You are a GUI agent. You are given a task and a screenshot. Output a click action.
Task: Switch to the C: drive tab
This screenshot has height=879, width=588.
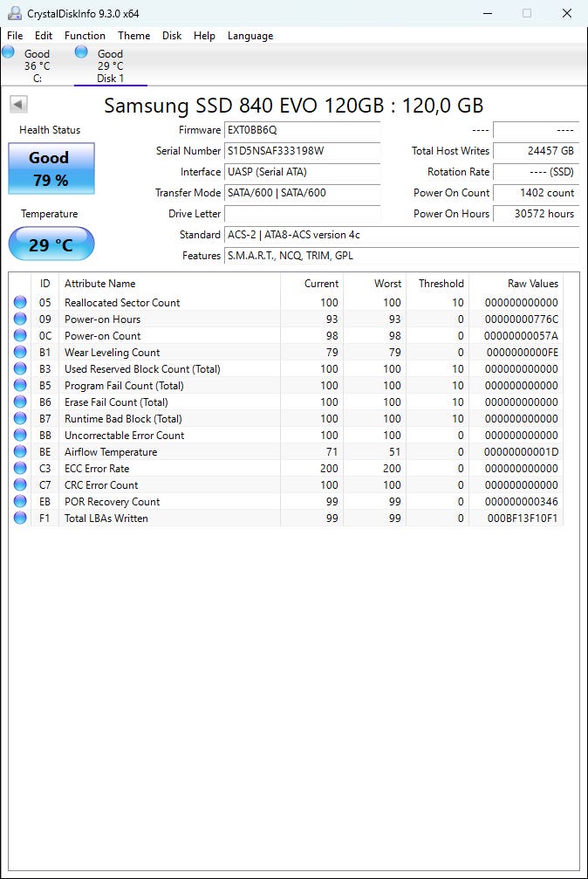click(37, 65)
